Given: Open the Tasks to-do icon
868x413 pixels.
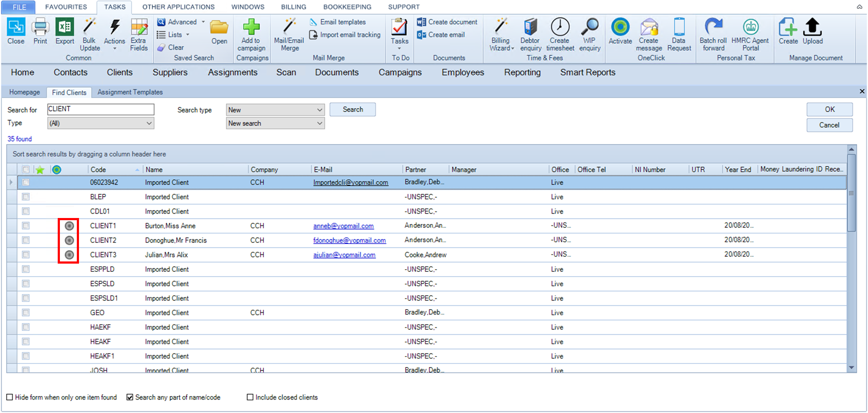Looking at the screenshot, I should [x=399, y=27].
